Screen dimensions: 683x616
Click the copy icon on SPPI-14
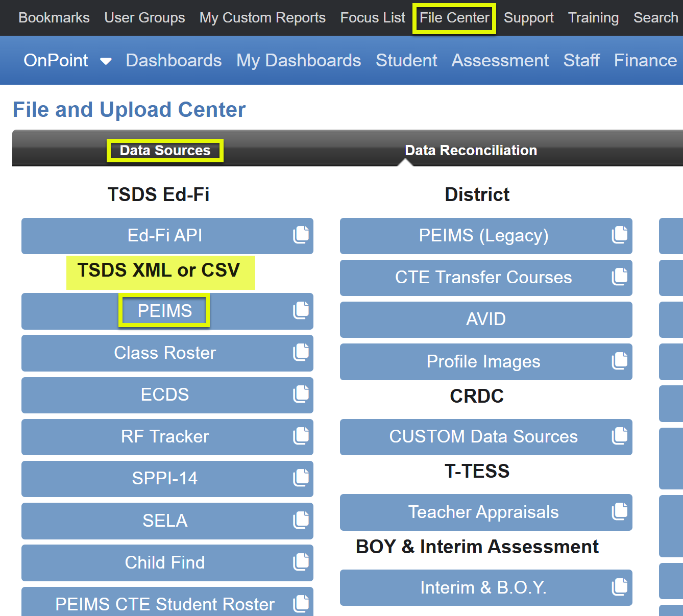click(302, 478)
